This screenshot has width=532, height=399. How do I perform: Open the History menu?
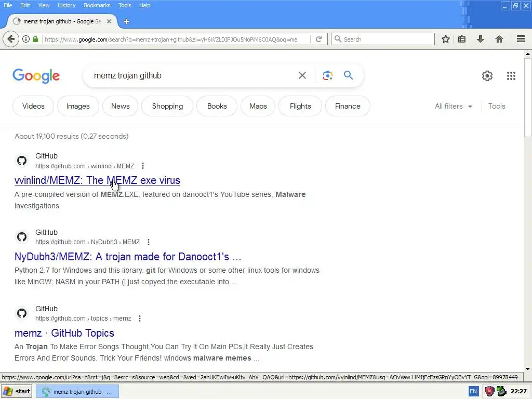(66, 5)
